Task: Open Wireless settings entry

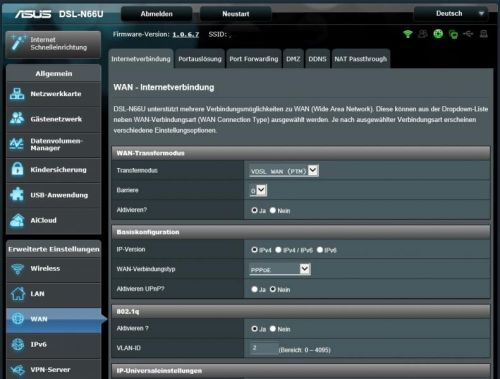Action: pyautogui.click(x=54, y=269)
